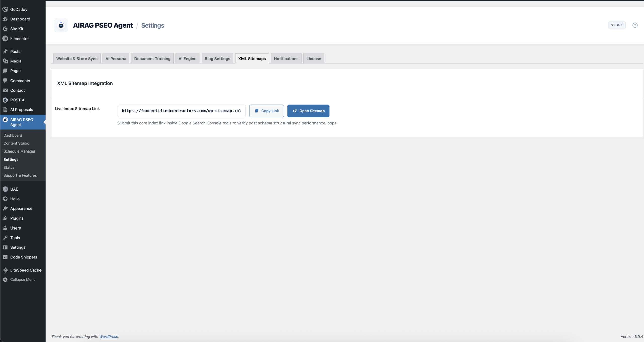Click the Media library icon
This screenshot has width=644, height=342.
pos(5,61)
